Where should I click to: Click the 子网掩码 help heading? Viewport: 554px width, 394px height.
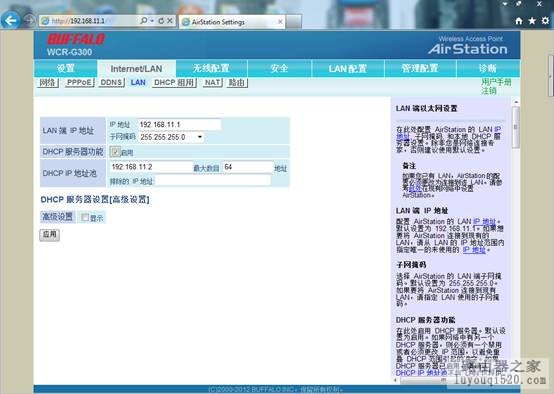pos(411,265)
